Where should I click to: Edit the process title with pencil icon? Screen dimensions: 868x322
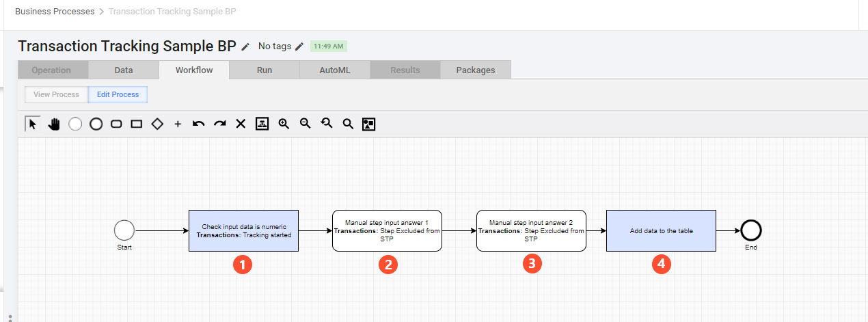tap(246, 47)
